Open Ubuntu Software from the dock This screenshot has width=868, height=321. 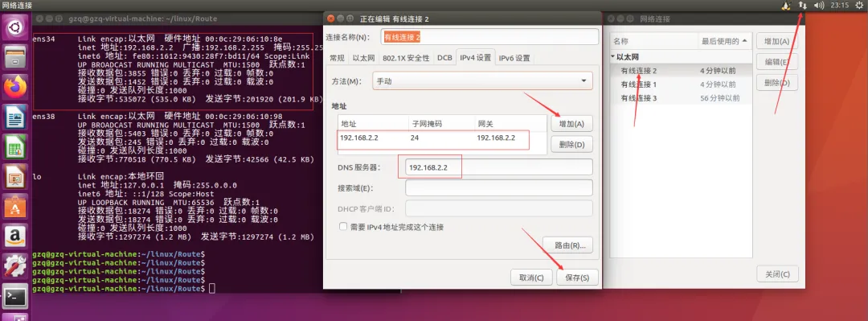click(15, 208)
